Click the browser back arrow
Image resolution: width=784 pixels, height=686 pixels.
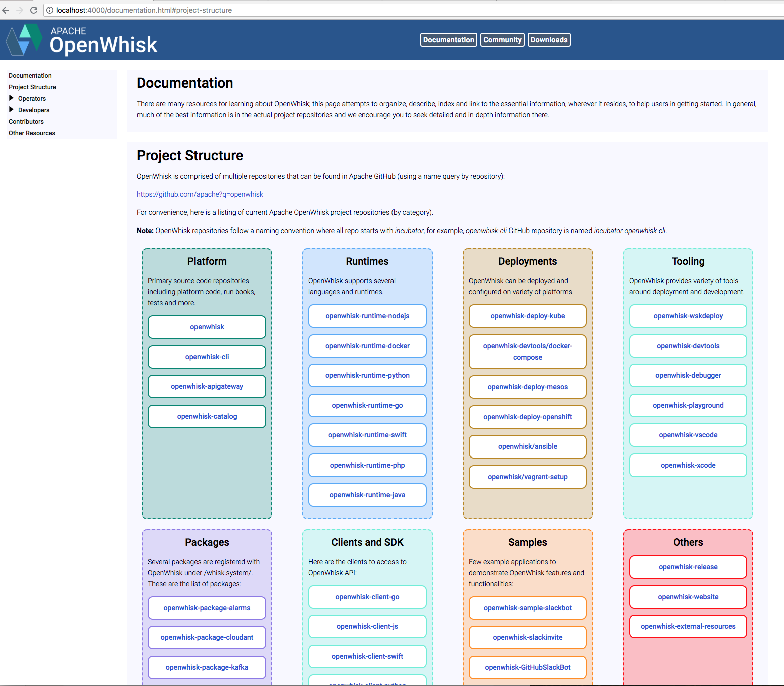[x=6, y=10]
